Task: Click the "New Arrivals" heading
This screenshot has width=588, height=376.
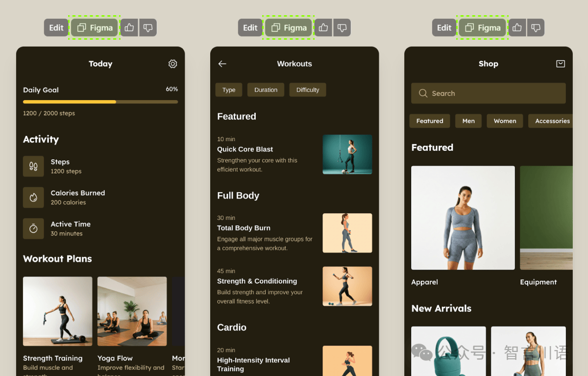Action: tap(441, 308)
